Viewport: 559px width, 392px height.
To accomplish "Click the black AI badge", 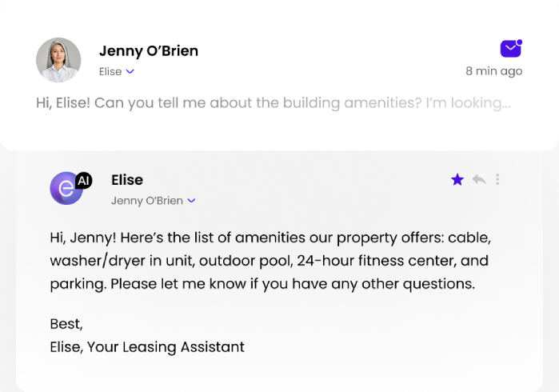I will 83,180.
